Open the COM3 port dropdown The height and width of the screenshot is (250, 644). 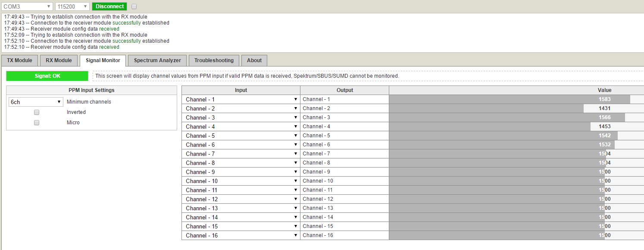pos(27,6)
